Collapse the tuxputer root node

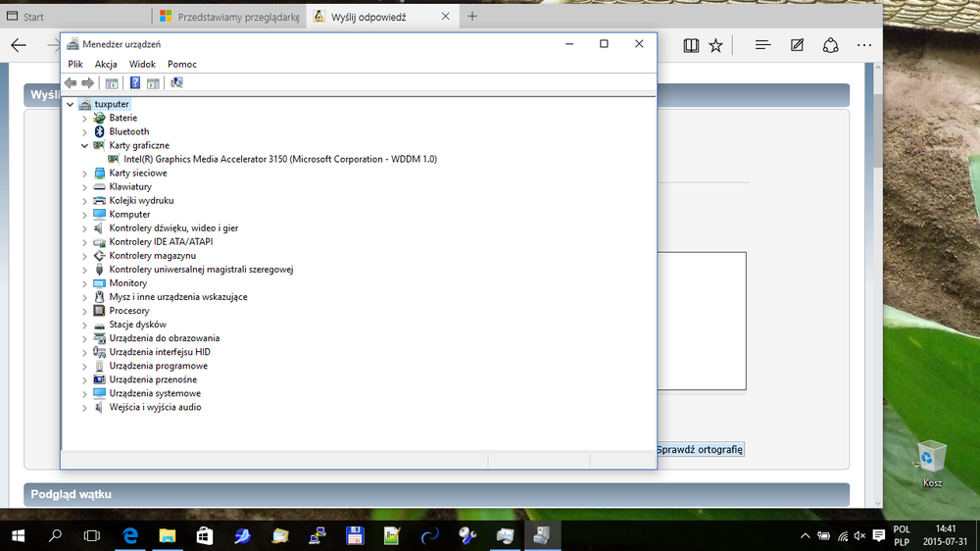(x=70, y=105)
